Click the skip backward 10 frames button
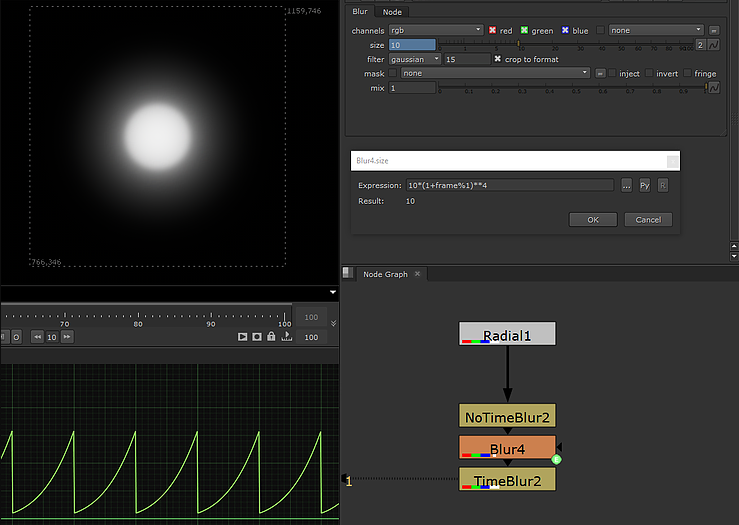739x525 pixels. tap(37, 337)
